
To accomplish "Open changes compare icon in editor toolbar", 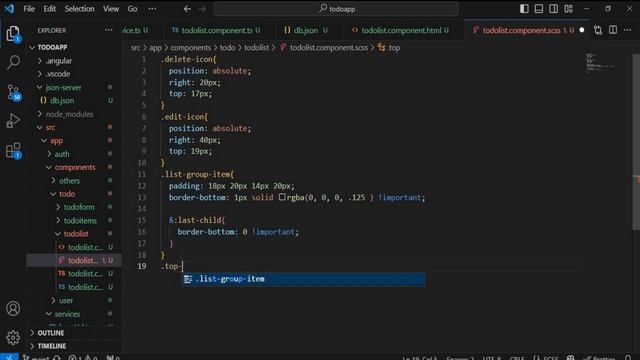I will (598, 30).
